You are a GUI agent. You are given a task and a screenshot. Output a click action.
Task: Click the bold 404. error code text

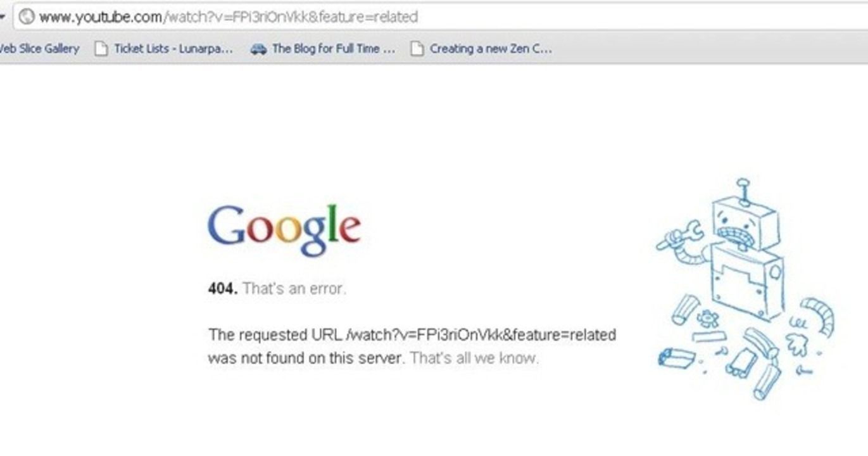[223, 289]
